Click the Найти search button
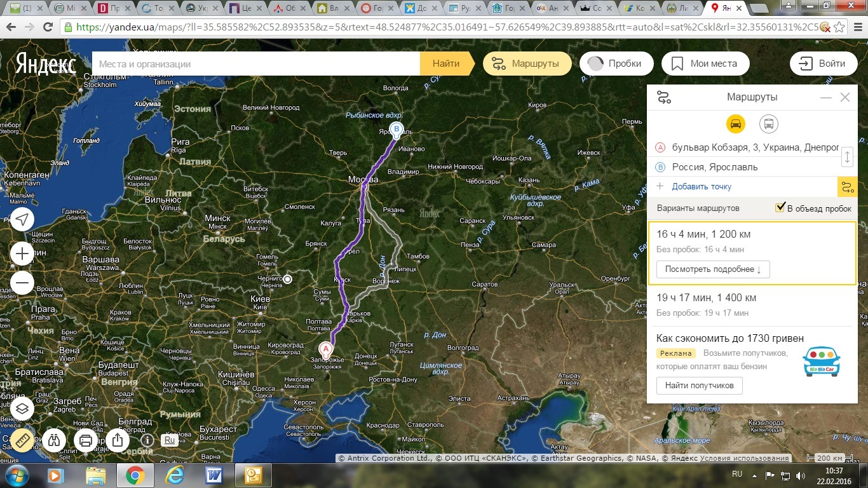The height and width of the screenshot is (488, 868). coord(446,64)
